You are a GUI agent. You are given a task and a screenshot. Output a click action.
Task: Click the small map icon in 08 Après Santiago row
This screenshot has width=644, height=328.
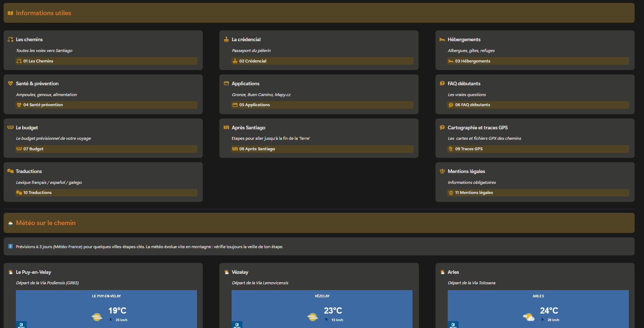[235, 149]
